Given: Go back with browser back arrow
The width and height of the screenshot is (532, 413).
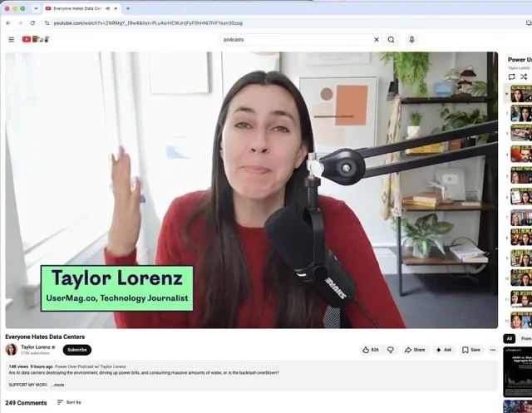Looking at the screenshot, I should tap(8, 23).
